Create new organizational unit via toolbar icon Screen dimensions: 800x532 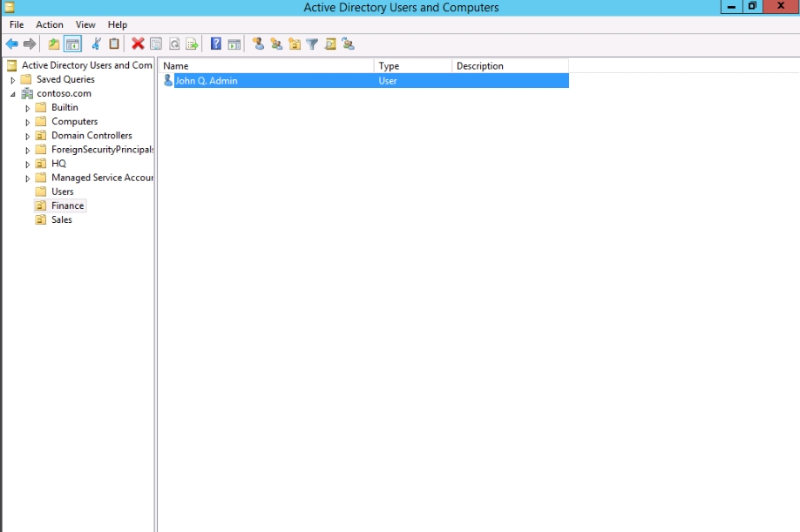click(295, 44)
